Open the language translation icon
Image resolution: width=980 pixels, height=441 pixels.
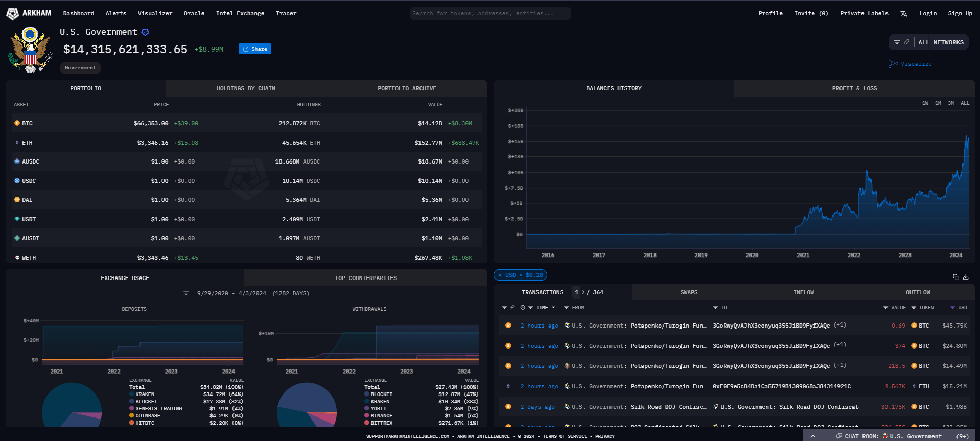pyautogui.click(x=904, y=14)
